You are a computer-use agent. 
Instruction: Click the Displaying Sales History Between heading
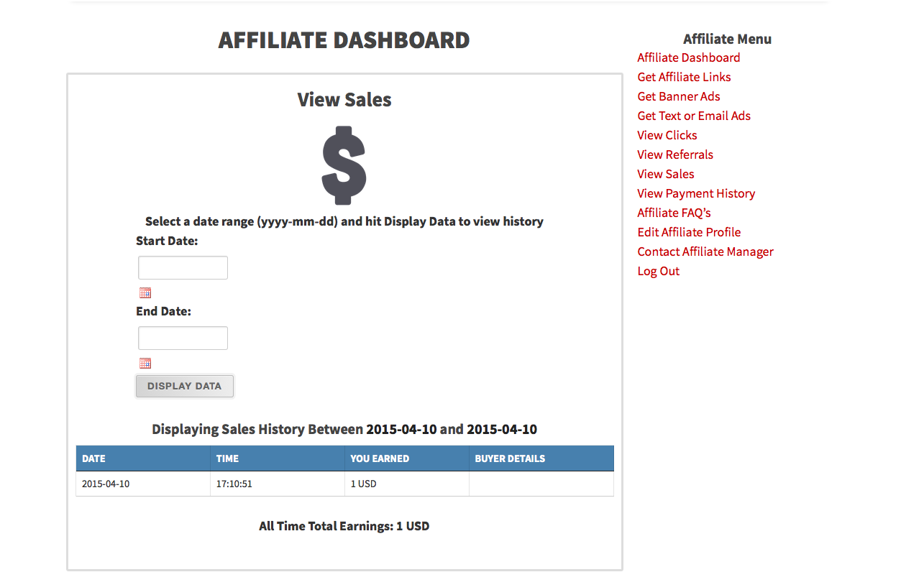344,429
